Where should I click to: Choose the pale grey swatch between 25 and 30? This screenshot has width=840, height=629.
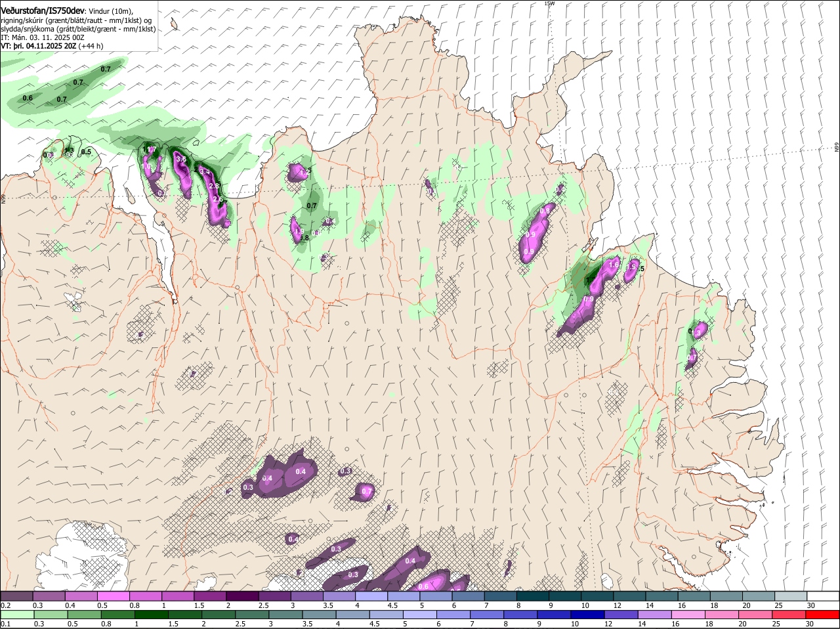(791, 596)
